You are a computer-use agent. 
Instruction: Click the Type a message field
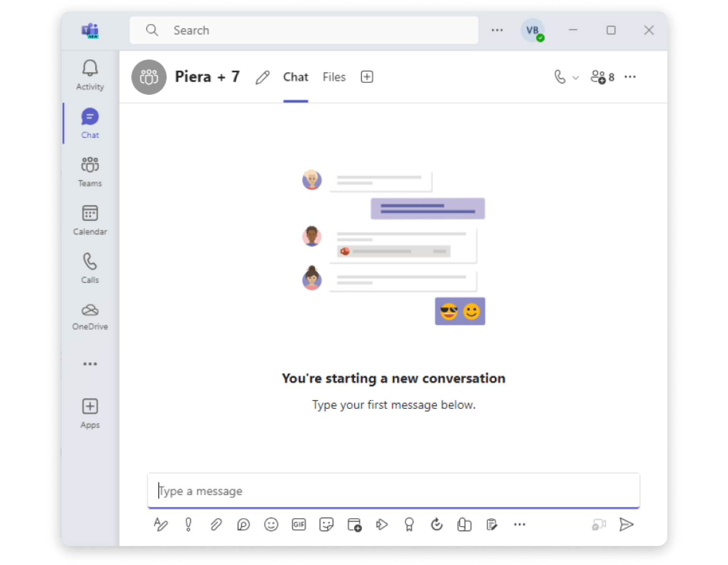click(393, 491)
